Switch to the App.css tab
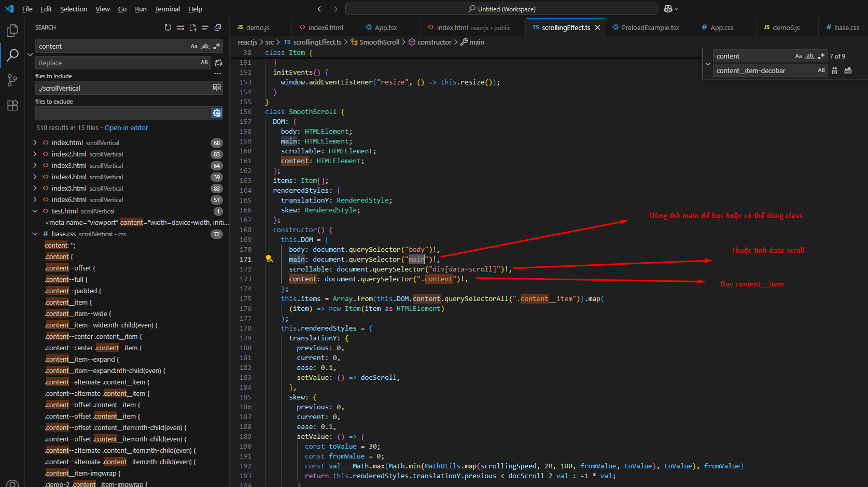Image resolution: width=868 pixels, height=487 pixels. coord(721,27)
